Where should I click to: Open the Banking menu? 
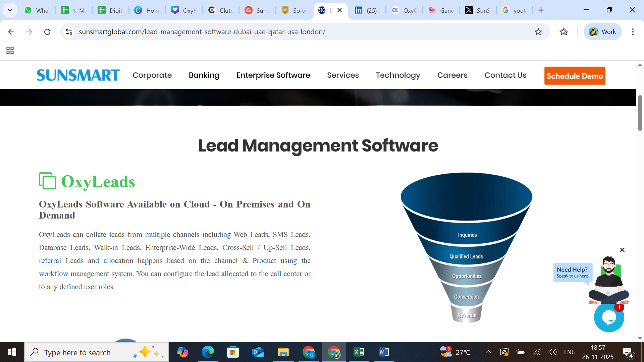[x=204, y=75]
